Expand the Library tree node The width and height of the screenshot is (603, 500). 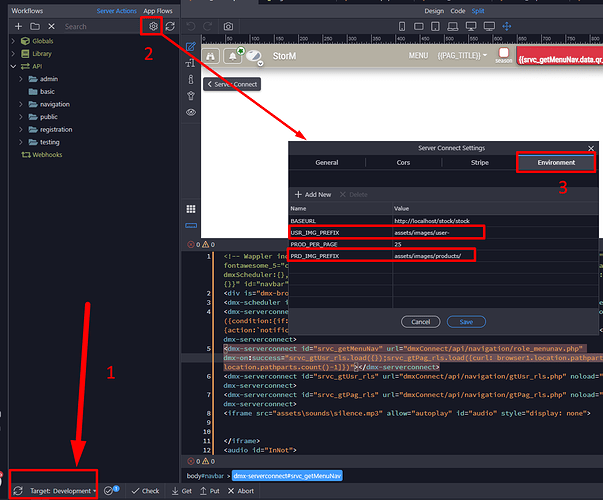click(x=13, y=53)
